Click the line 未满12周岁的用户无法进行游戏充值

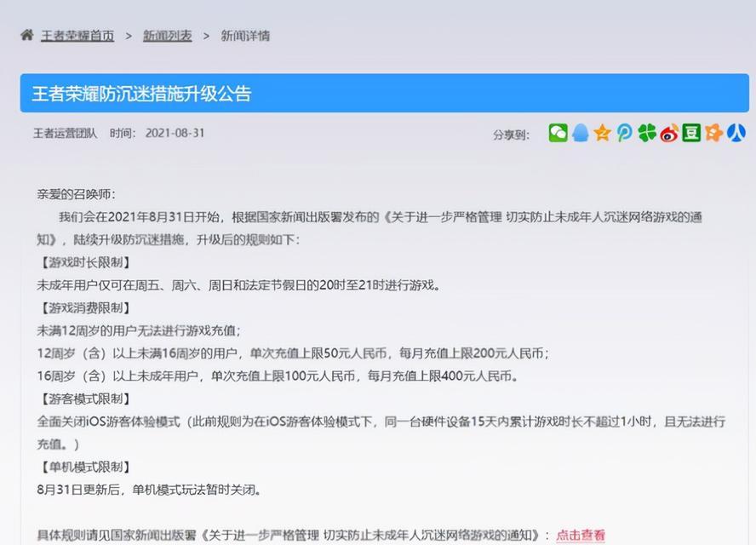(x=139, y=330)
